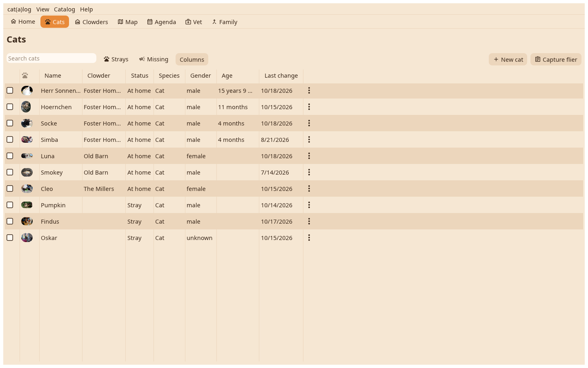Filter by Strays paw button
This screenshot has height=368, width=588.
[116, 59]
